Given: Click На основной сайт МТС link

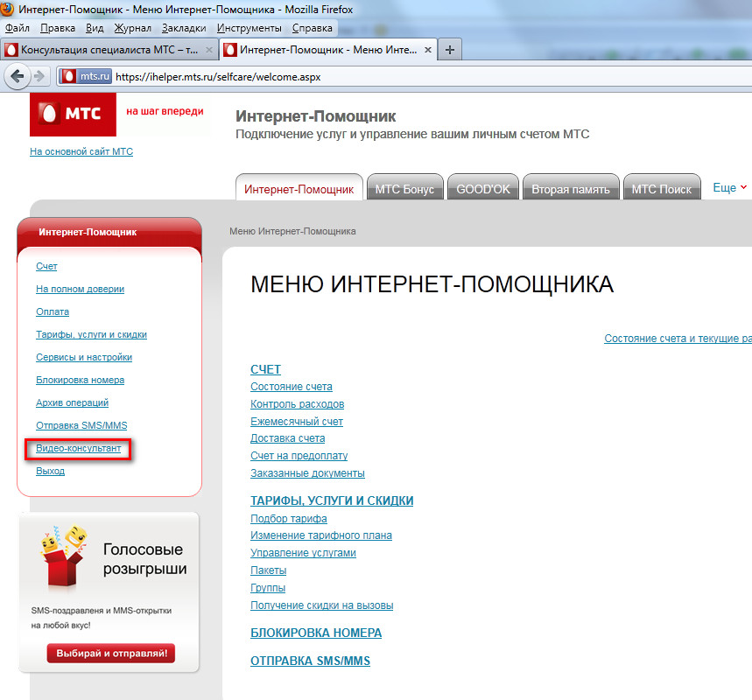Looking at the screenshot, I should click(x=81, y=151).
